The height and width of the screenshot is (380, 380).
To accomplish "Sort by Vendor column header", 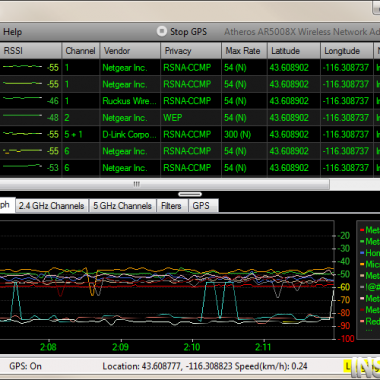I will click(x=130, y=51).
